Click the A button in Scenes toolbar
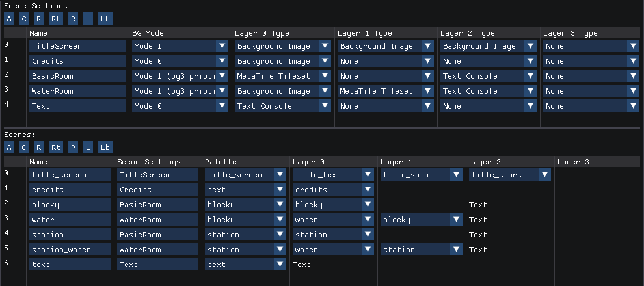This screenshot has width=644, height=286. [x=9, y=148]
